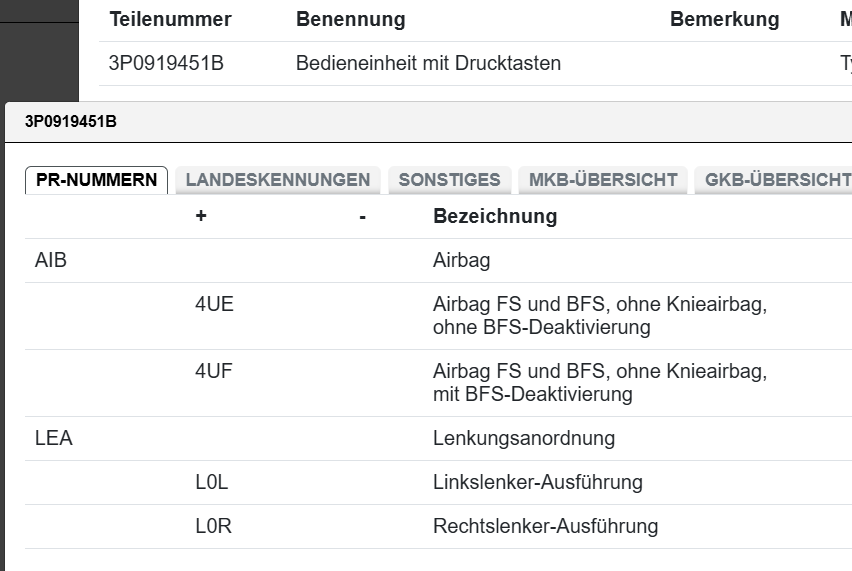The height and width of the screenshot is (571, 852).
Task: Select the AIB Airbag group row
Action: point(50,261)
